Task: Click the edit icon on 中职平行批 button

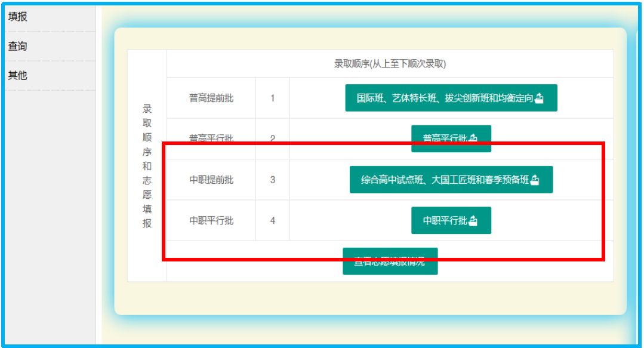Action: [x=473, y=221]
